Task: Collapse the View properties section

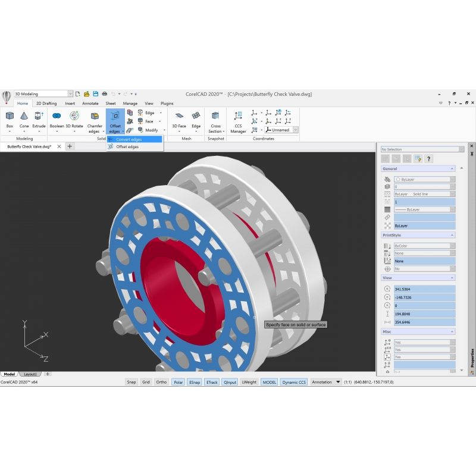Action: tap(452, 278)
